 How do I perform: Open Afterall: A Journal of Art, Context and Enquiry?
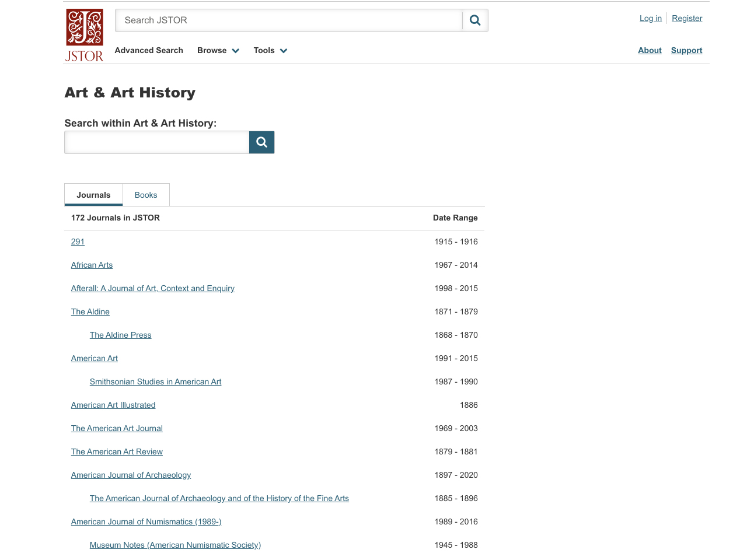coord(153,288)
